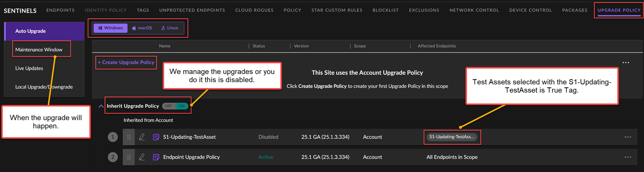Click the Endpoint Upgrade Policy name
Screen dimensions: 644x172
(191, 157)
